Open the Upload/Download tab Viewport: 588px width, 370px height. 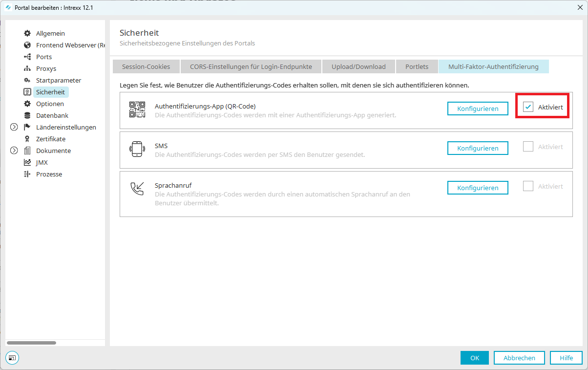pos(358,66)
